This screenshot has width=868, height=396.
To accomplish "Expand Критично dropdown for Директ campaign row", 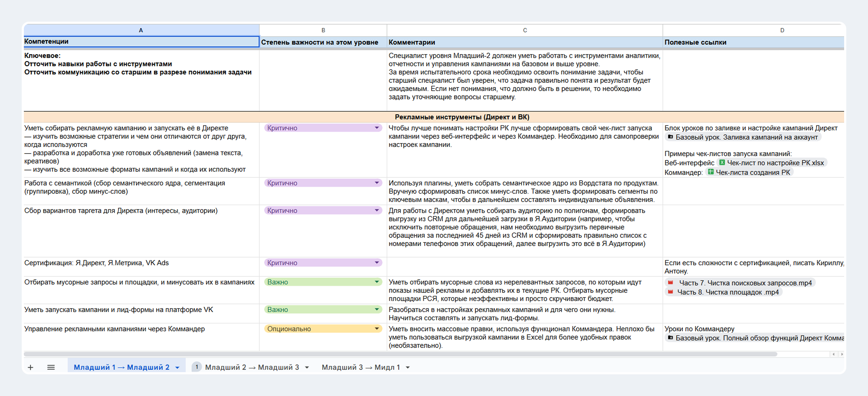I will click(x=376, y=128).
